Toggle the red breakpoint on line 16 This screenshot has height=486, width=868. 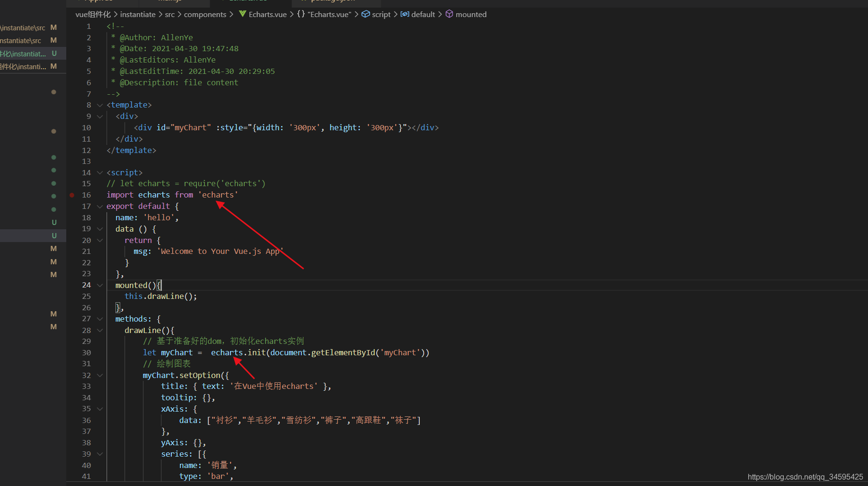[72, 195]
